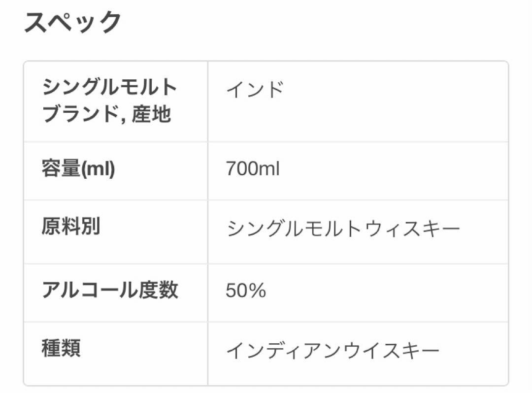Select the 容量(ml) label
The width and height of the screenshot is (532, 393).
(x=78, y=168)
